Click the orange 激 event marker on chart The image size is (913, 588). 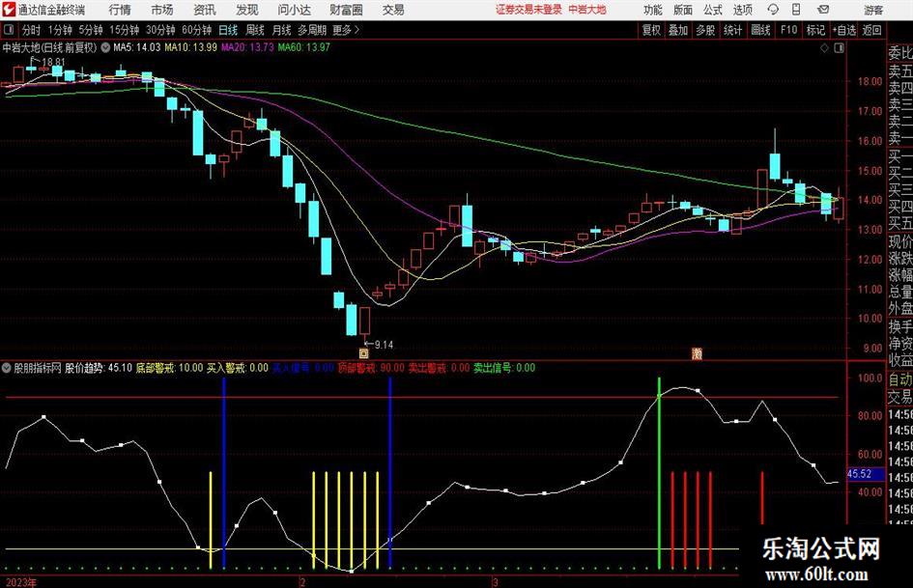697,353
